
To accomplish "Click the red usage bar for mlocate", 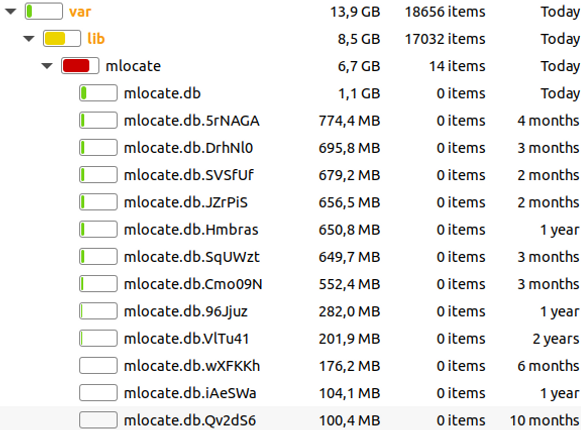I will (80, 66).
